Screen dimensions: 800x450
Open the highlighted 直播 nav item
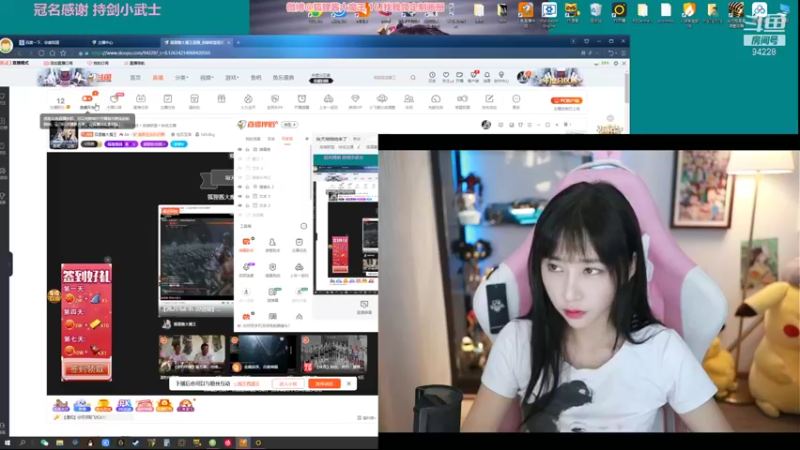(158, 78)
